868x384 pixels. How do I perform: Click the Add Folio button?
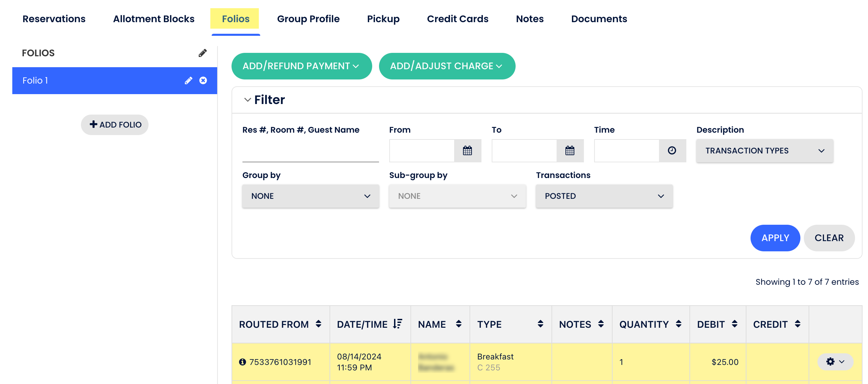[115, 125]
